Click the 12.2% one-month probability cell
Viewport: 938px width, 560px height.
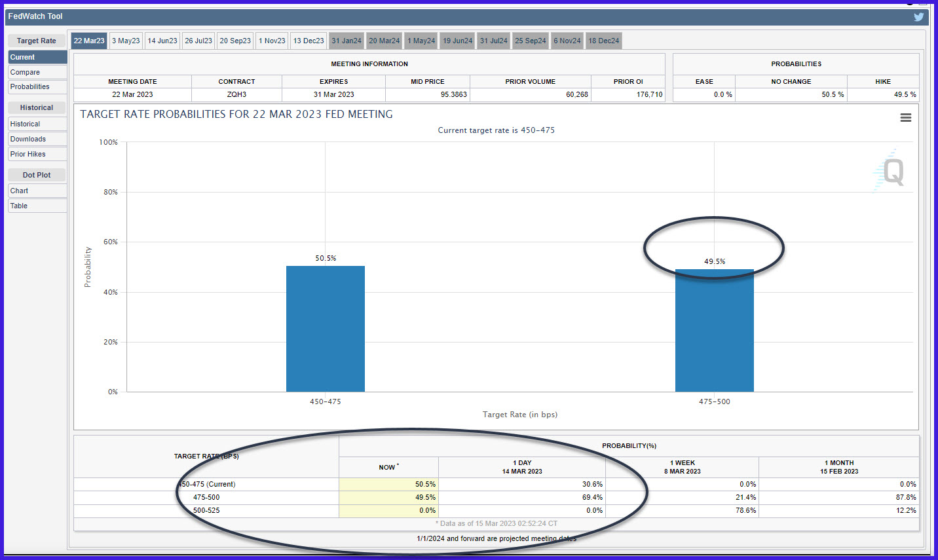point(839,510)
